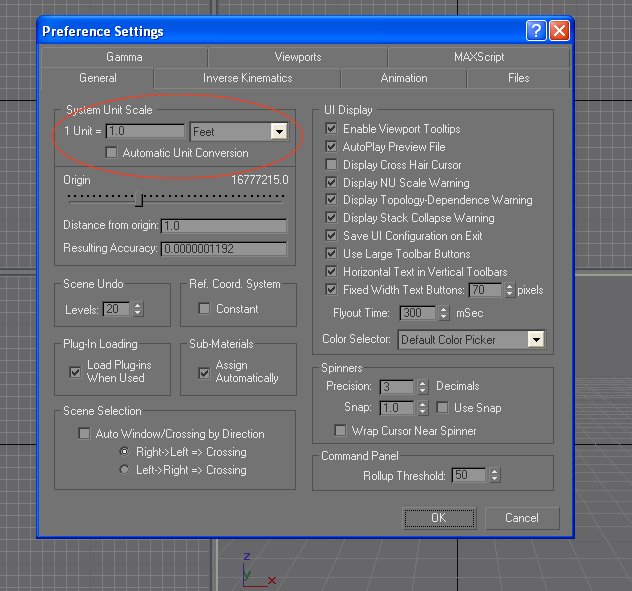Disable Load Plug-ins When Used
The height and width of the screenshot is (591, 632).
coord(75,372)
